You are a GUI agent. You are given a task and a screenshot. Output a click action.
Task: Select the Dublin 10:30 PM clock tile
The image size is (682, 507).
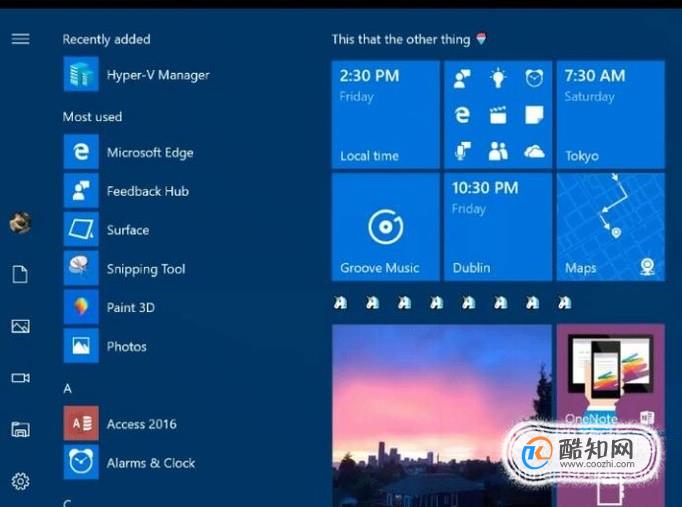pyautogui.click(x=498, y=227)
